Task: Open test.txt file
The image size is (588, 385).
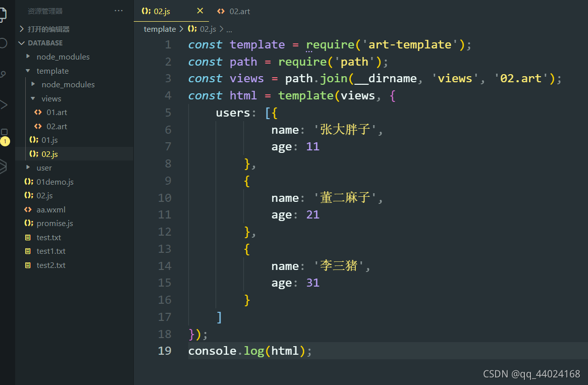Action: [49, 238]
